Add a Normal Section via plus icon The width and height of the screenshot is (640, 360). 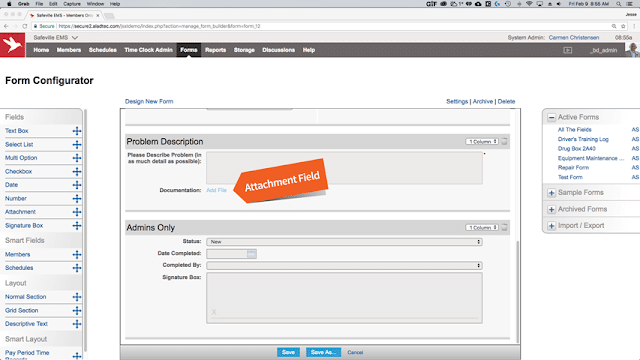[x=77, y=297]
